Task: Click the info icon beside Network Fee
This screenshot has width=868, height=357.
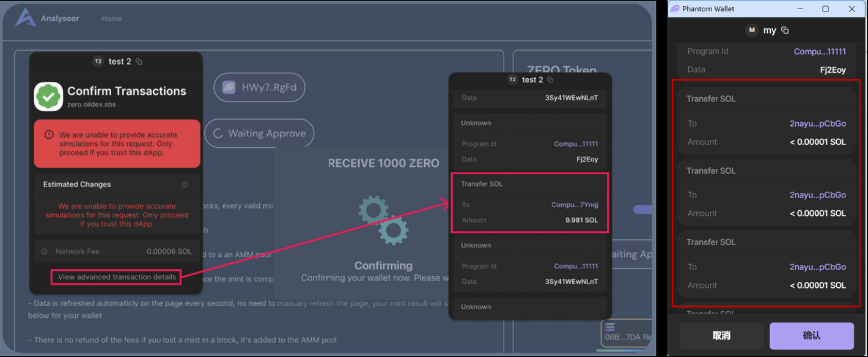Action: pos(45,252)
